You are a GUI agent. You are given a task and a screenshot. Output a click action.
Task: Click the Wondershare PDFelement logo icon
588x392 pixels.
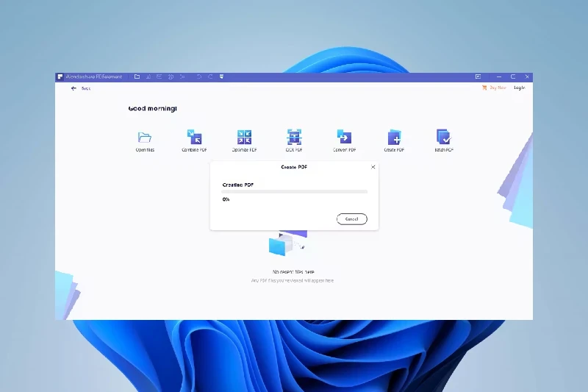[60, 76]
